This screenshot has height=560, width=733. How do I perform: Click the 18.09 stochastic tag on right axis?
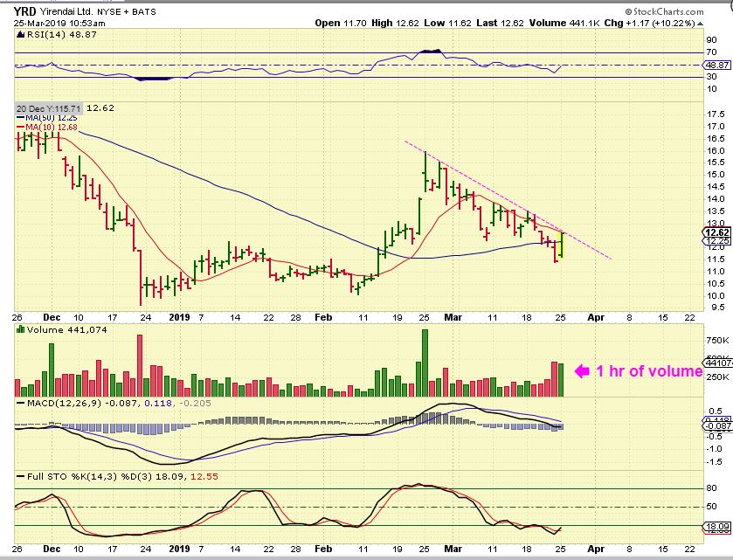716,526
